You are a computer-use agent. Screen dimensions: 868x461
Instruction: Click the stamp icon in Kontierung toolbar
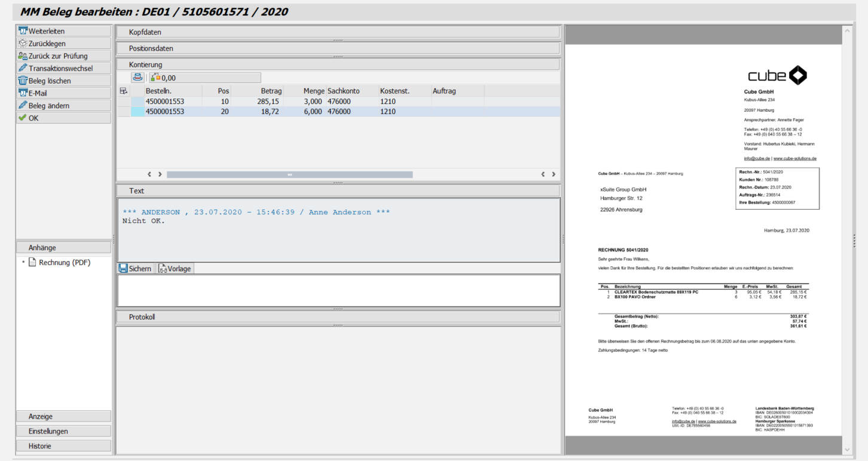click(x=138, y=78)
